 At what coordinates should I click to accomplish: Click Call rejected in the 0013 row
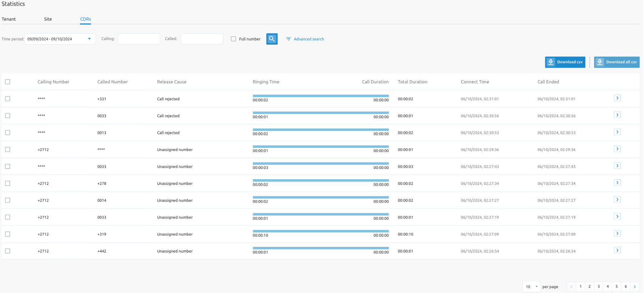click(168, 133)
